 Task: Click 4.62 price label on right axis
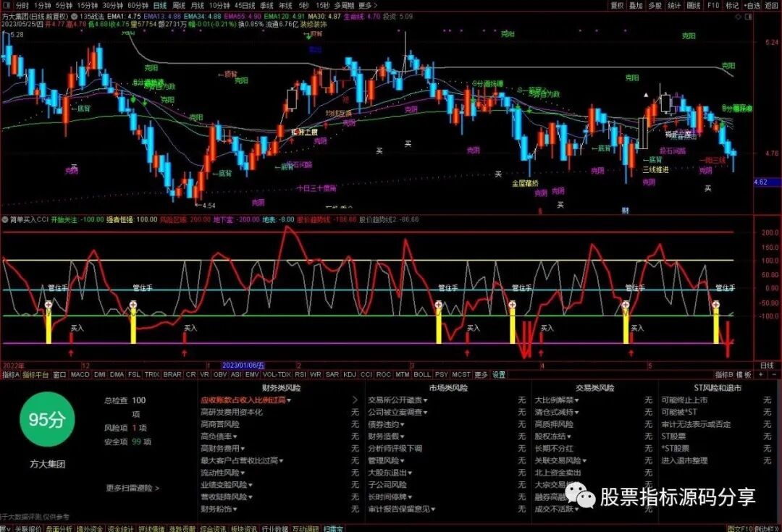[761, 182]
